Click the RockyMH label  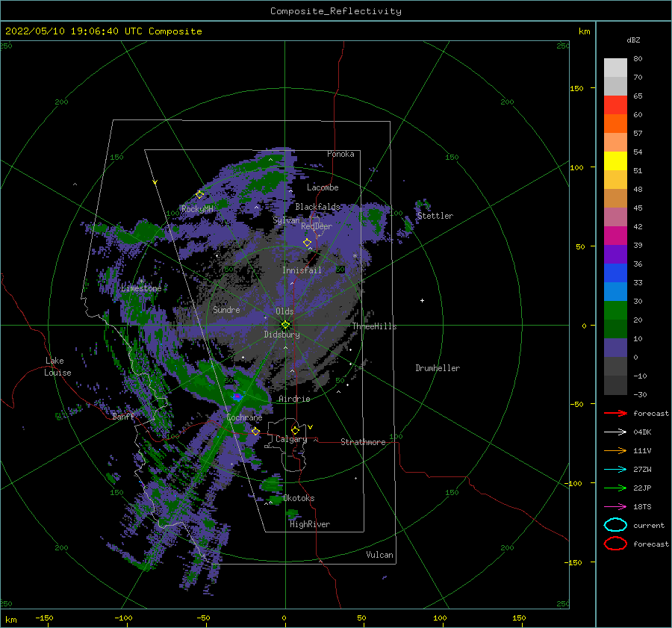click(197, 209)
